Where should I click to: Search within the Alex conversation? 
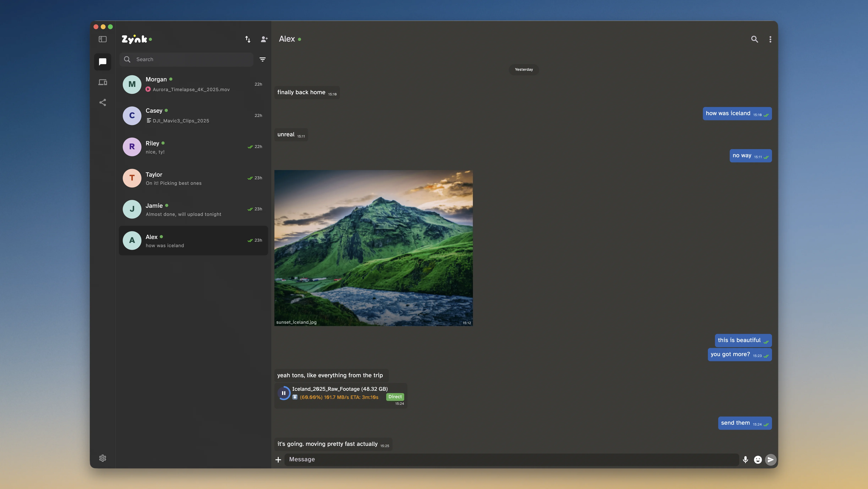coord(755,39)
